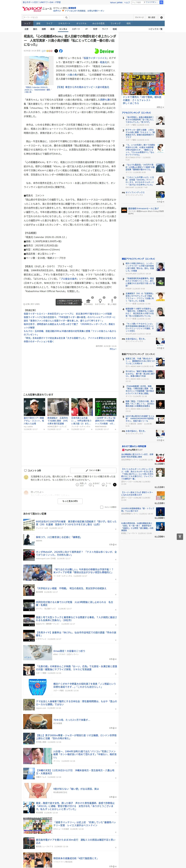This screenshot has height=868, width=186.
Task: Open settings via the gear icon
Action: click(161, 17)
